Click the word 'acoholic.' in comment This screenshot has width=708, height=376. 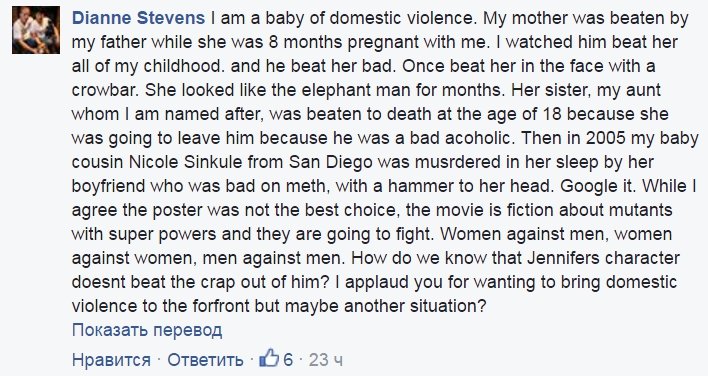point(480,138)
